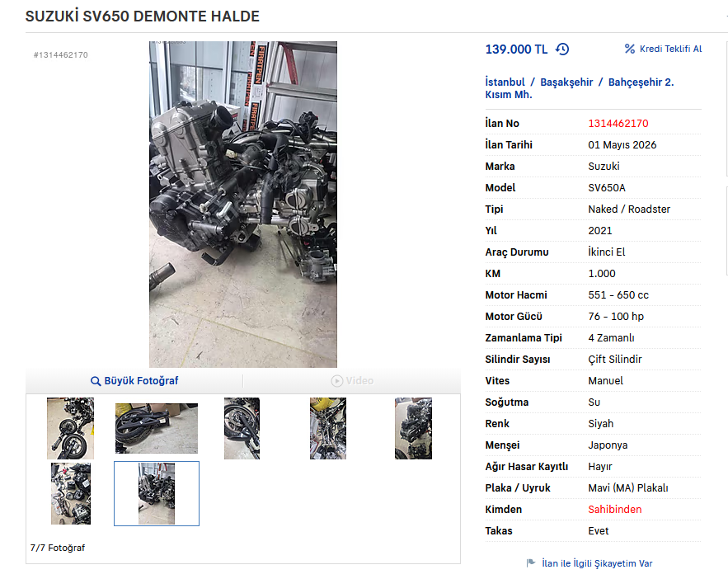Open Başakşehir district link
Image resolution: width=728 pixels, height=579 pixels.
point(566,82)
